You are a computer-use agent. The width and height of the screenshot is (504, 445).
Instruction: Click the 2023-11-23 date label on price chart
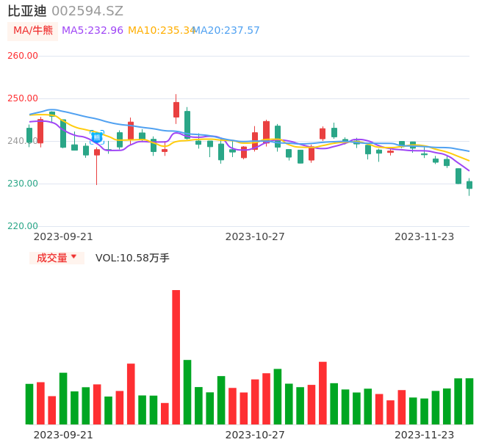pos(424,236)
